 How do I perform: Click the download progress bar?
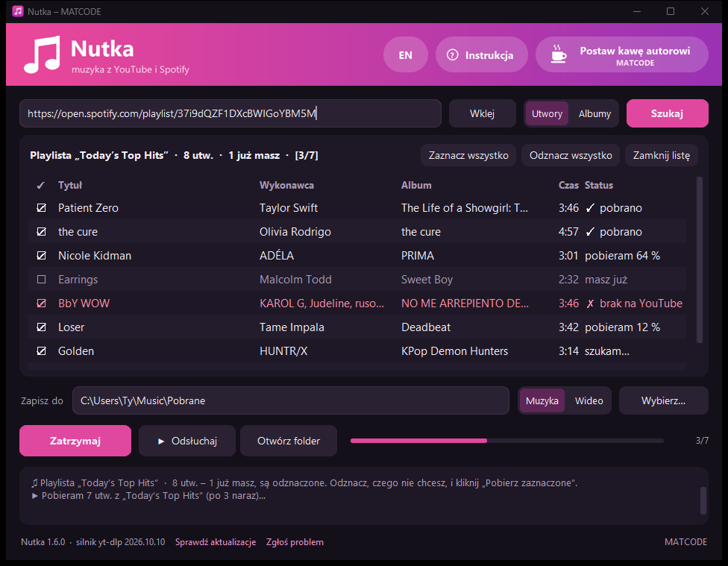pyautogui.click(x=507, y=441)
